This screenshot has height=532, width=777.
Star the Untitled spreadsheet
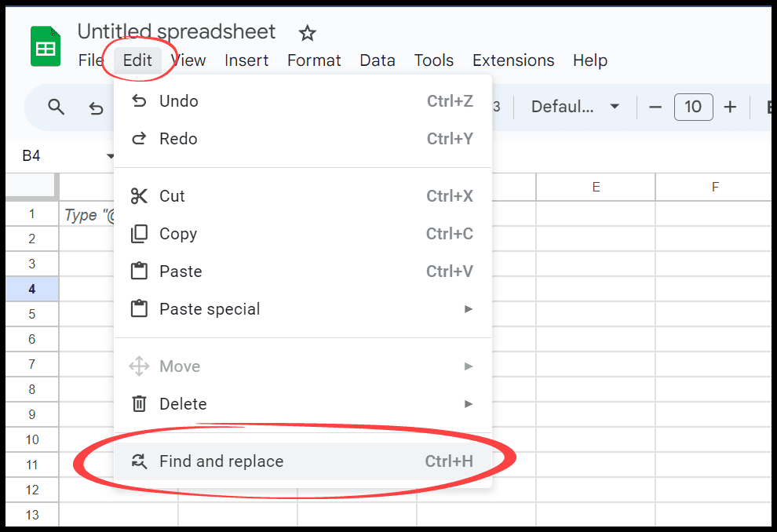pyautogui.click(x=307, y=33)
